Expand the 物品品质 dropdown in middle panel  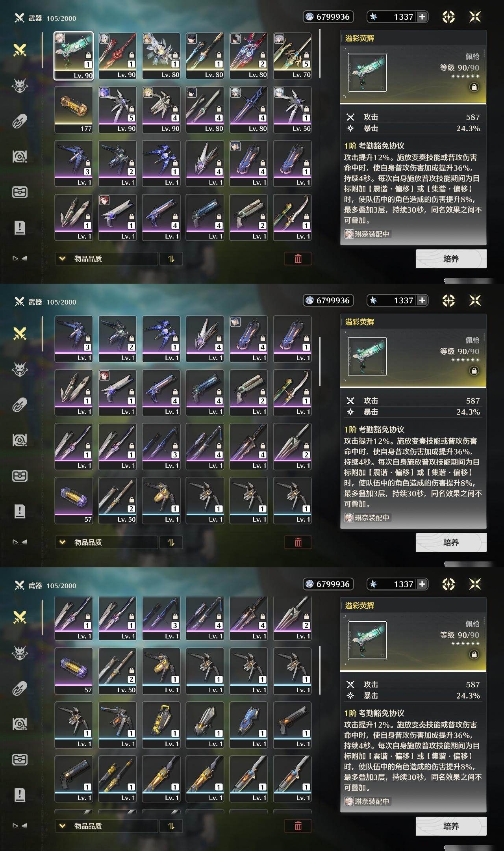pos(106,543)
